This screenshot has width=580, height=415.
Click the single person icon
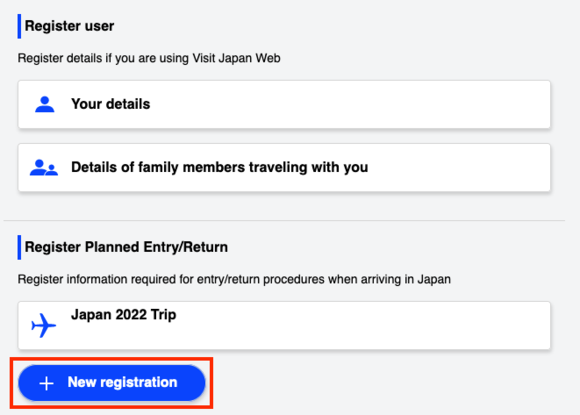coord(45,104)
